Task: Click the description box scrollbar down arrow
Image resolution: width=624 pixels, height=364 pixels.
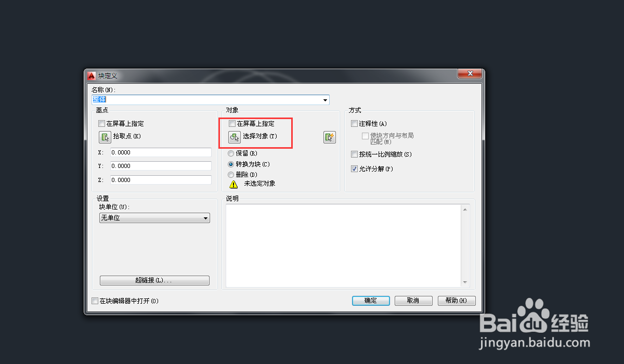Action: click(x=465, y=282)
